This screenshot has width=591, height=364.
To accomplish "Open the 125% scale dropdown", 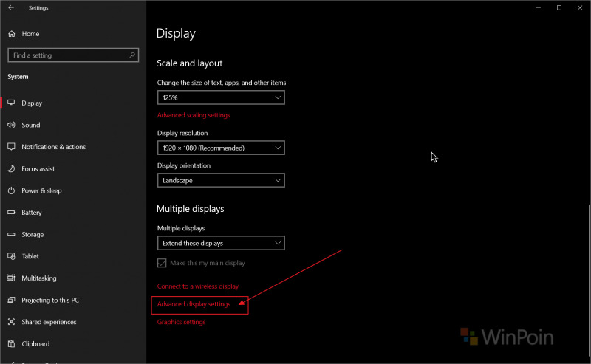I will pos(221,97).
